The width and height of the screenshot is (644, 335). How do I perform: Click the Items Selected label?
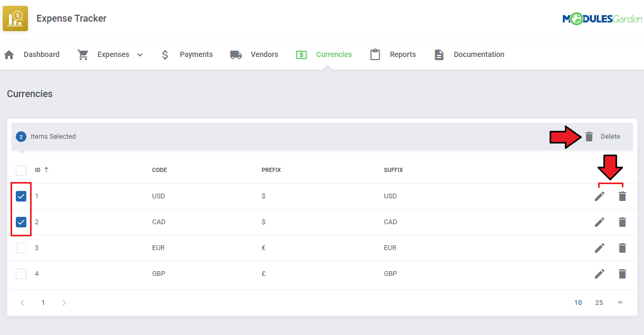(x=53, y=137)
